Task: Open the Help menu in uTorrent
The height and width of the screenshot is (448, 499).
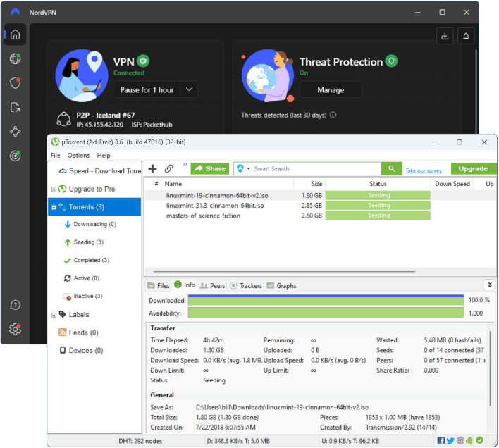Action: (x=104, y=156)
